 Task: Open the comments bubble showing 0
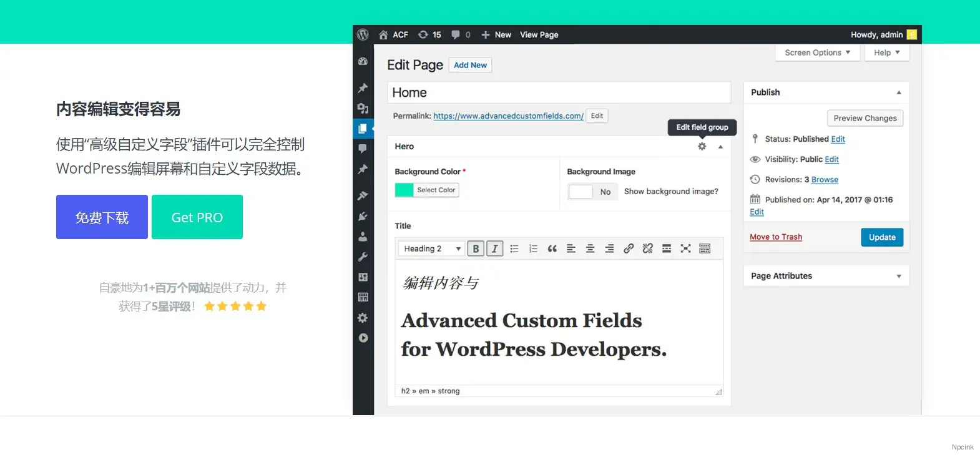coord(461,35)
